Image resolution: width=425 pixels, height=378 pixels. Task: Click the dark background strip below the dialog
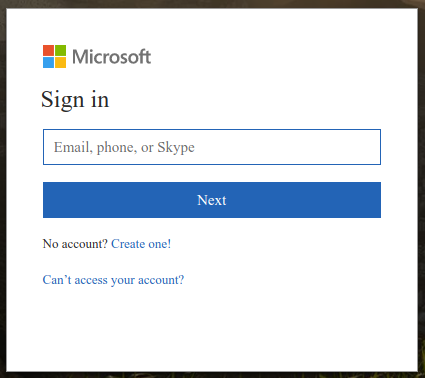tap(212, 375)
